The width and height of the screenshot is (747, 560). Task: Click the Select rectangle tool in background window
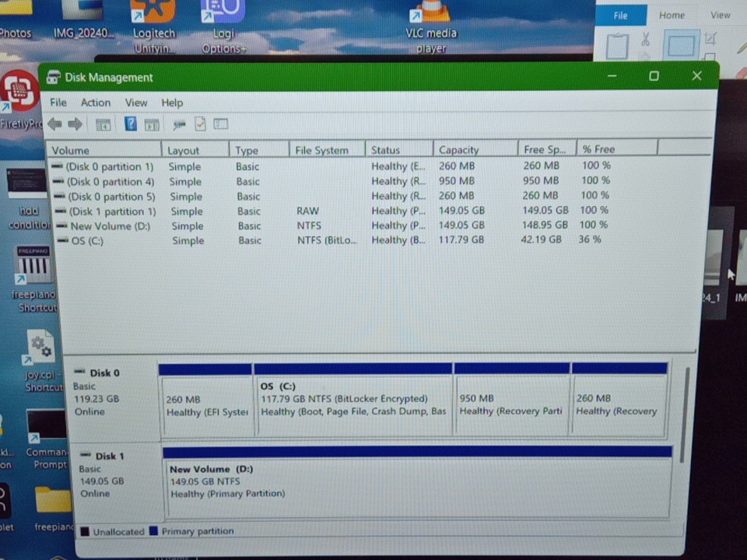click(x=682, y=46)
